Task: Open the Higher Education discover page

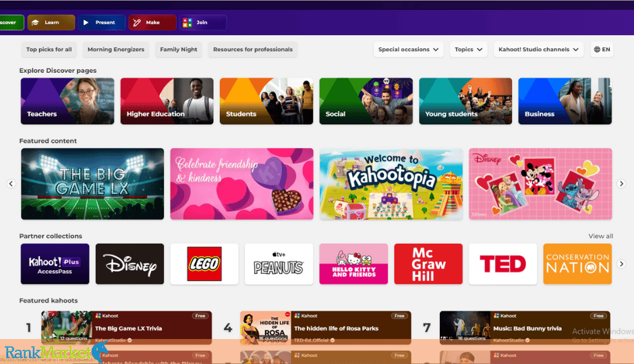Action: [x=167, y=101]
